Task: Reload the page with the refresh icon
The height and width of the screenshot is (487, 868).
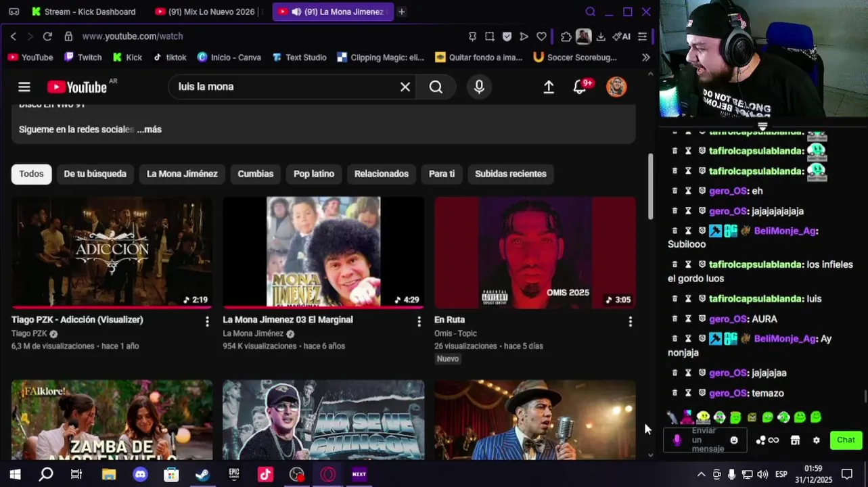Action: pyautogui.click(x=47, y=36)
